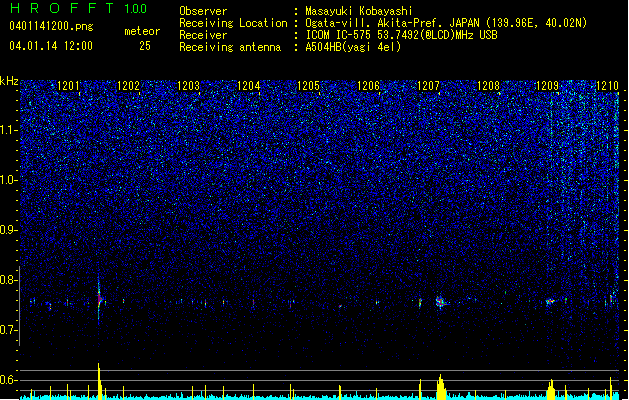
Task: Click the 1204 time marker
Action: pyautogui.click(x=248, y=86)
